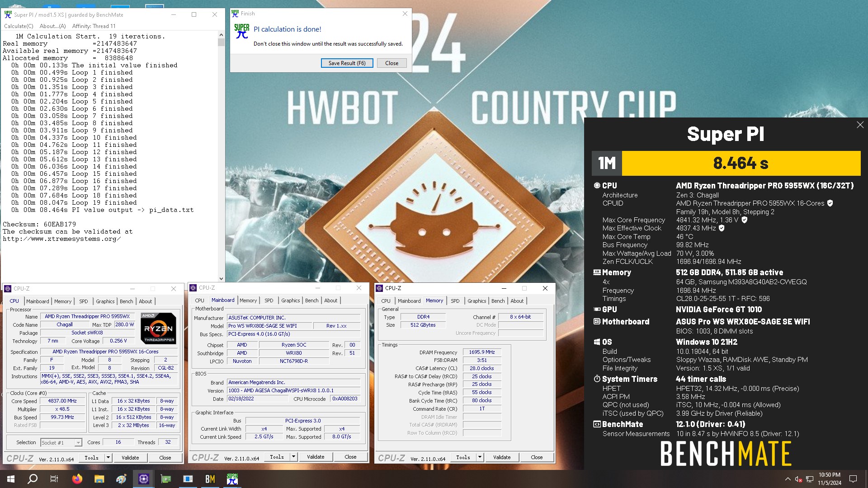Screen dimensions: 868x488
Task: Open Calculate(C) menu in Super PI
Action: (x=19, y=26)
